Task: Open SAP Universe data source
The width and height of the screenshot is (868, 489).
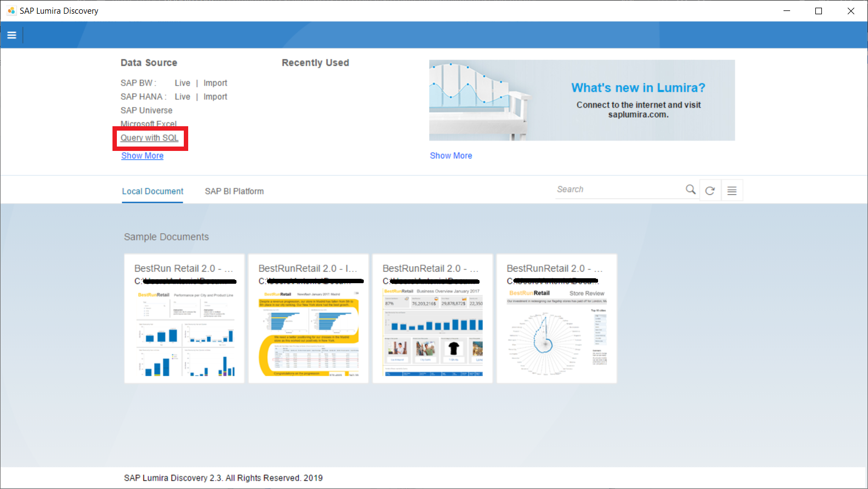Action: click(146, 110)
